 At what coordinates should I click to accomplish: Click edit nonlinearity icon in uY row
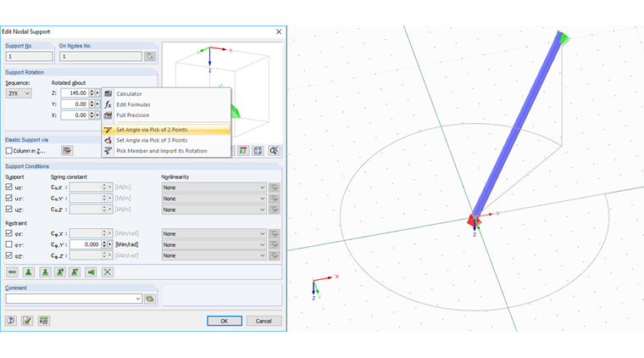coord(274,199)
